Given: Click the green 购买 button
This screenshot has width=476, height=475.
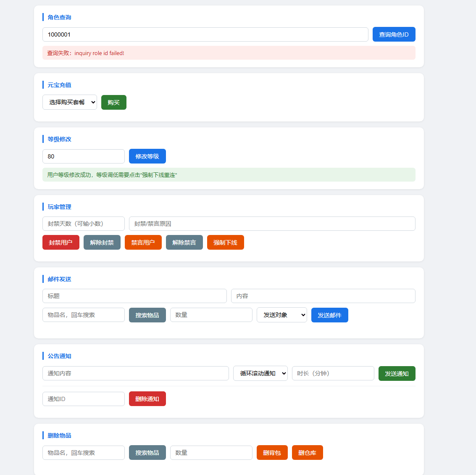Looking at the screenshot, I should 113,102.
